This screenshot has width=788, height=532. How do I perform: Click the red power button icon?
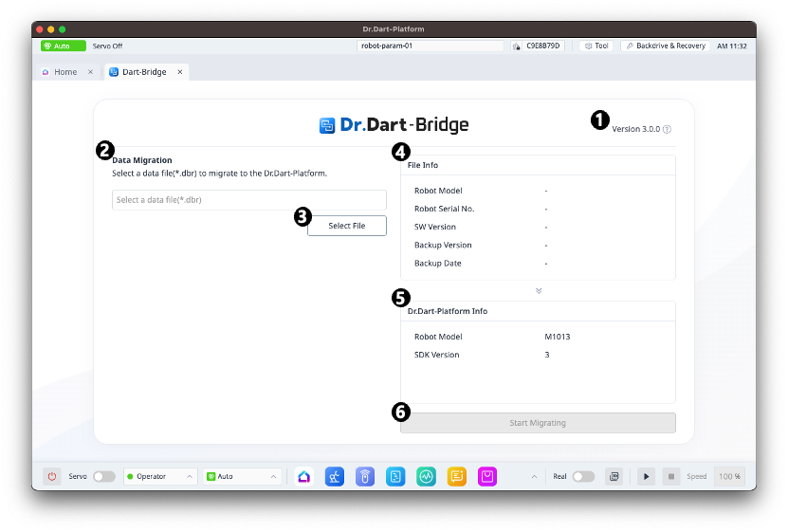click(52, 476)
